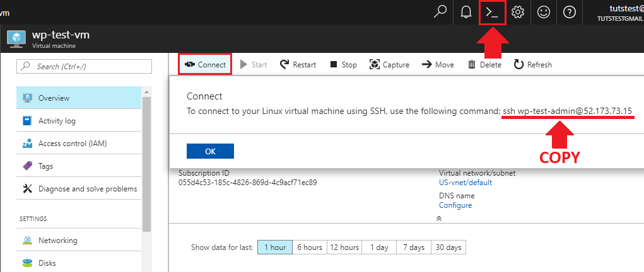Show data for last 12 hours
The height and width of the screenshot is (272, 644).
click(344, 247)
